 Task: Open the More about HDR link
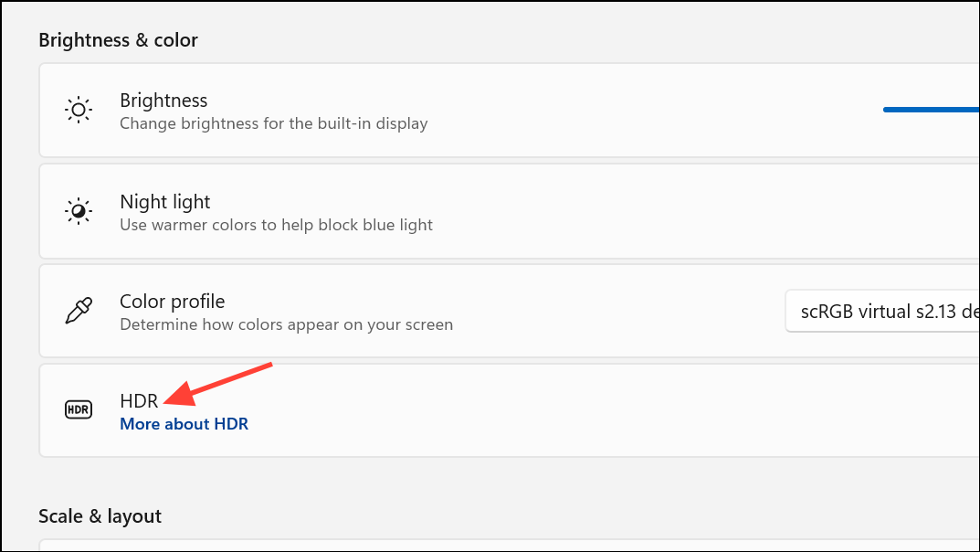[x=184, y=424]
